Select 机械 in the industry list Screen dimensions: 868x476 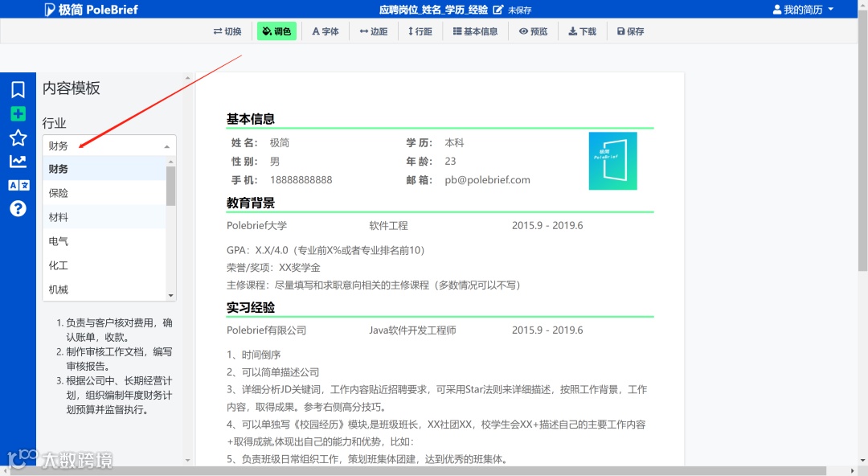tap(104, 289)
